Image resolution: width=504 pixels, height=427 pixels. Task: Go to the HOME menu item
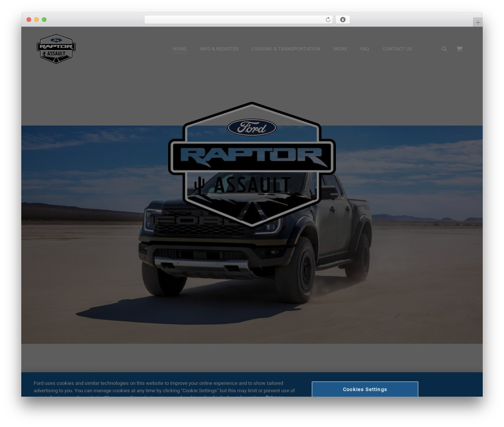tap(180, 49)
